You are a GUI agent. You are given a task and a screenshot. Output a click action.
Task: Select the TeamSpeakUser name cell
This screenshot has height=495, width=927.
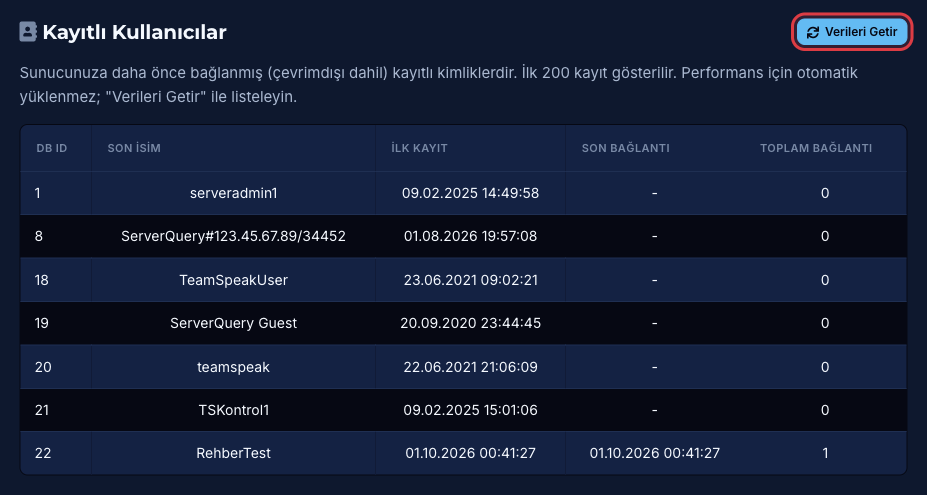(234, 280)
